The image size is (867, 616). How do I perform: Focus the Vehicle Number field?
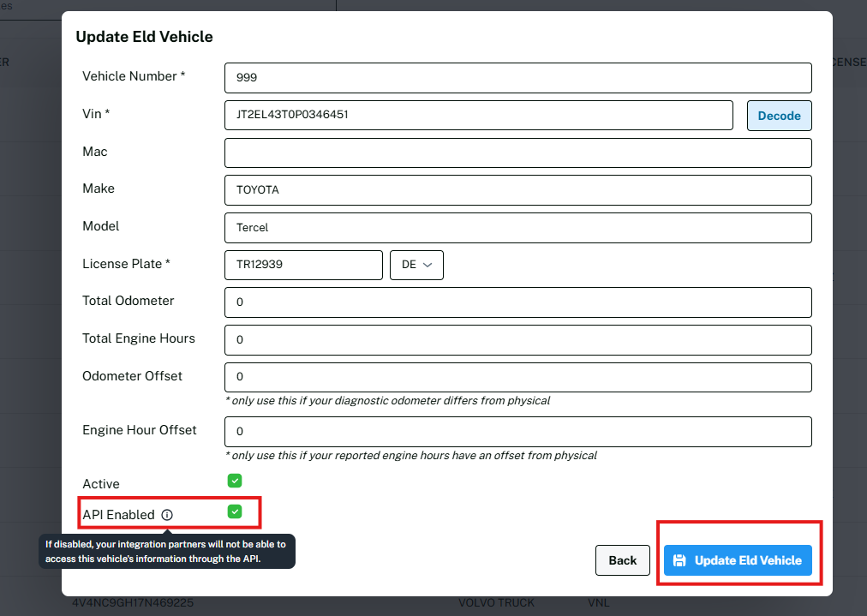[517, 77]
